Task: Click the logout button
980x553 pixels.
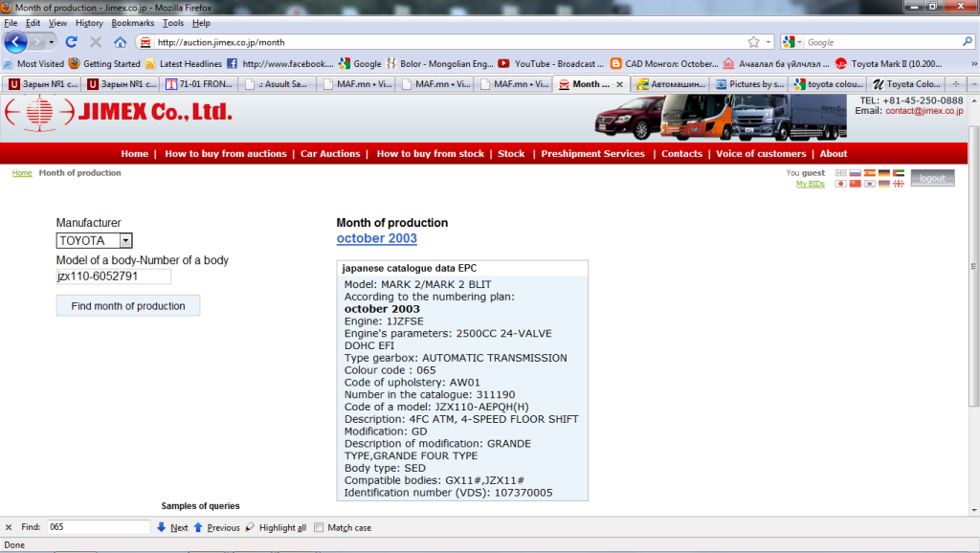Action: point(932,178)
